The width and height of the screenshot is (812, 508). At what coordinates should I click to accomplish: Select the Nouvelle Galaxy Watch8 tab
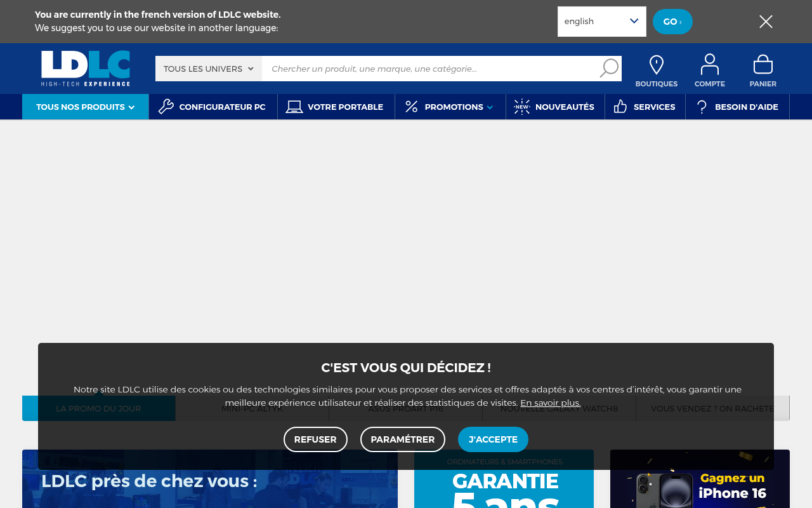559,408
